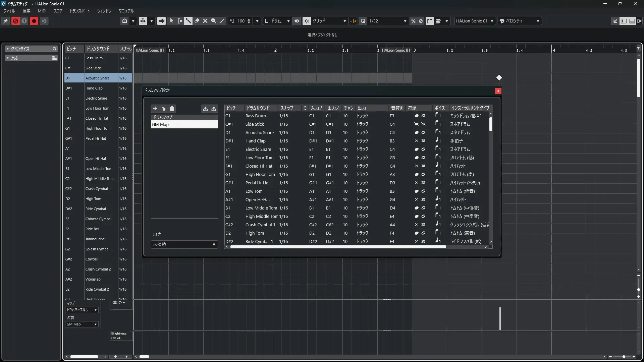This screenshot has width=644, height=362.
Task: Click the Acoustic Snare row in drum list
Action: pos(97,78)
